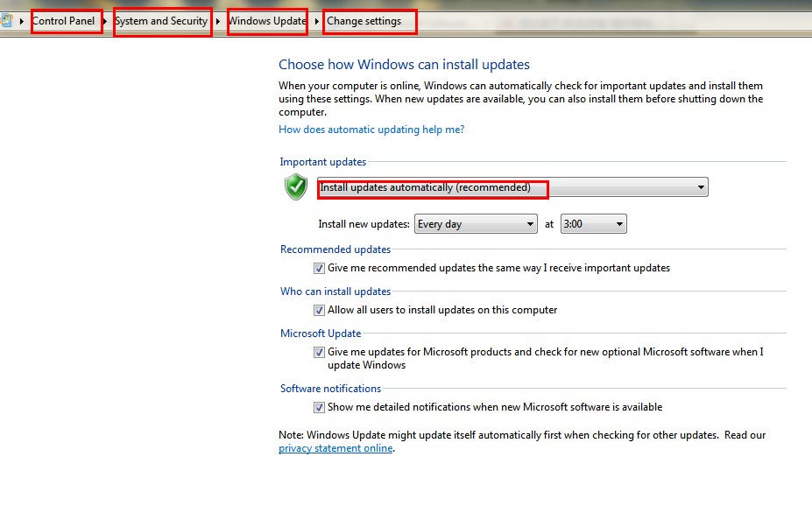Open the Install updates automatically dropdown

pyautogui.click(x=512, y=187)
